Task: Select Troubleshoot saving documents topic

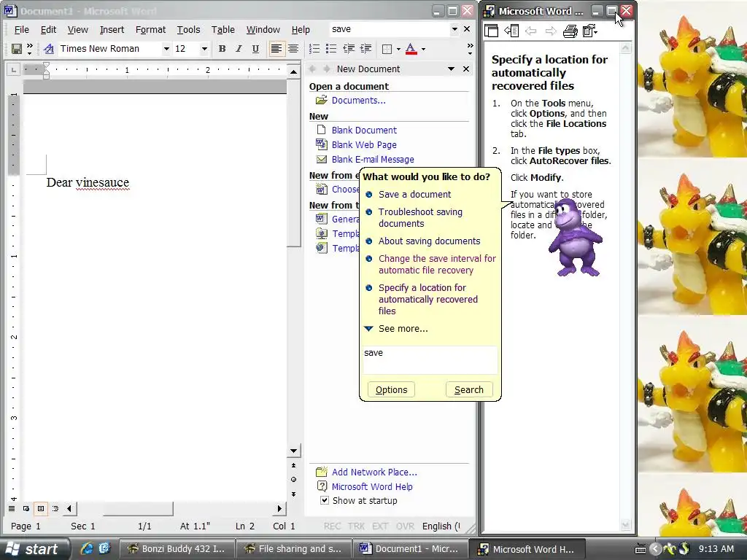Action: click(x=420, y=217)
